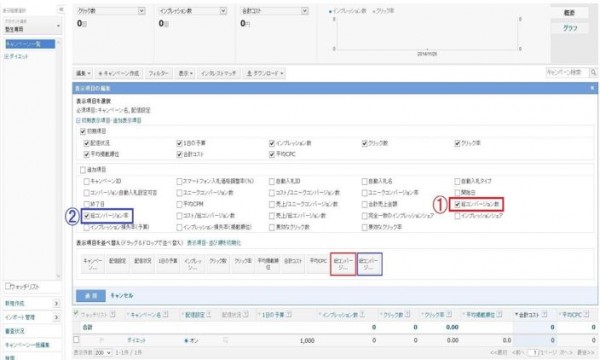Toggle the 追加項目 group checkbox
Screen dimensions: 600x360
click(83, 170)
